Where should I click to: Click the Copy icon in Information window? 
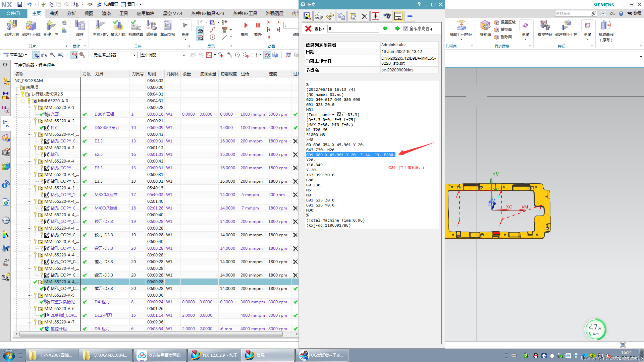point(341,16)
